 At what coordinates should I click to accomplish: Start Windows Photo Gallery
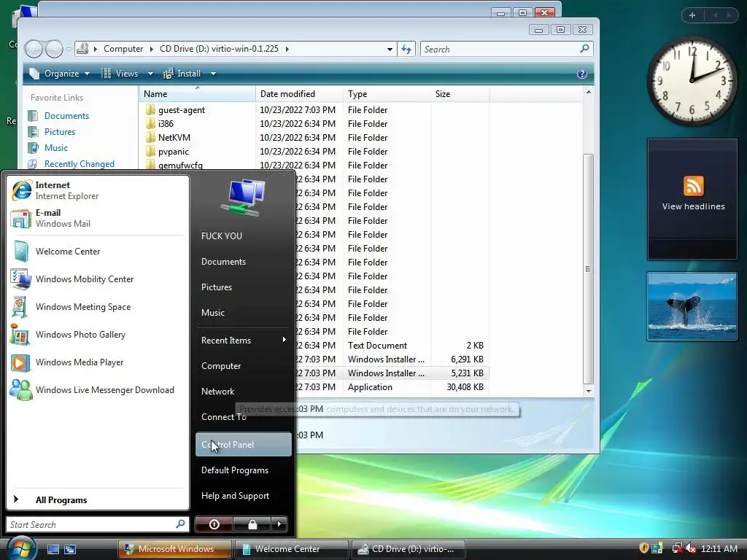[98, 334]
